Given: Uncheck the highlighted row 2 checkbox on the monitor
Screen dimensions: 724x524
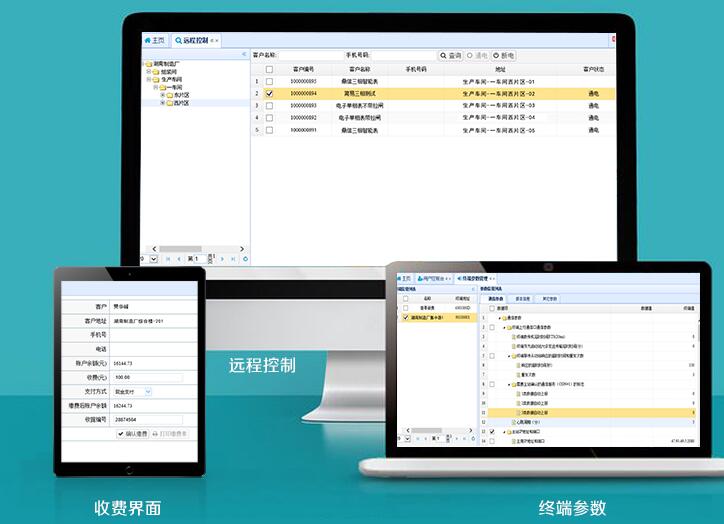Looking at the screenshot, I should pos(269,94).
